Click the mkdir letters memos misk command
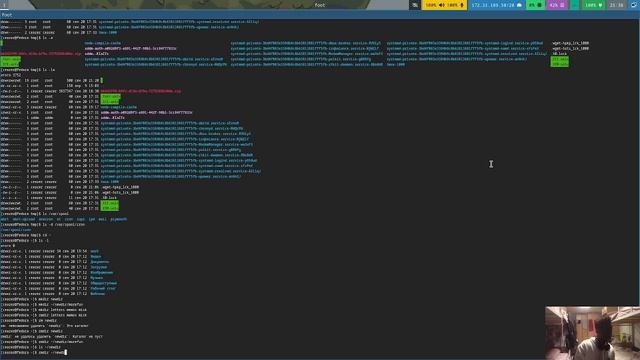Image resolution: width=640 pixels, height=360 pixels. coord(62,310)
